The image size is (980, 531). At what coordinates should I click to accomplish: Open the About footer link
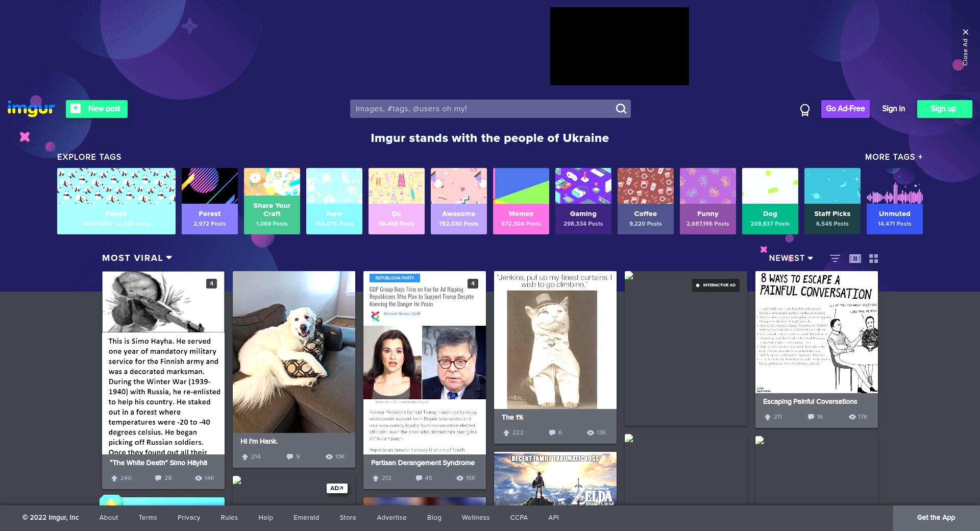109,518
